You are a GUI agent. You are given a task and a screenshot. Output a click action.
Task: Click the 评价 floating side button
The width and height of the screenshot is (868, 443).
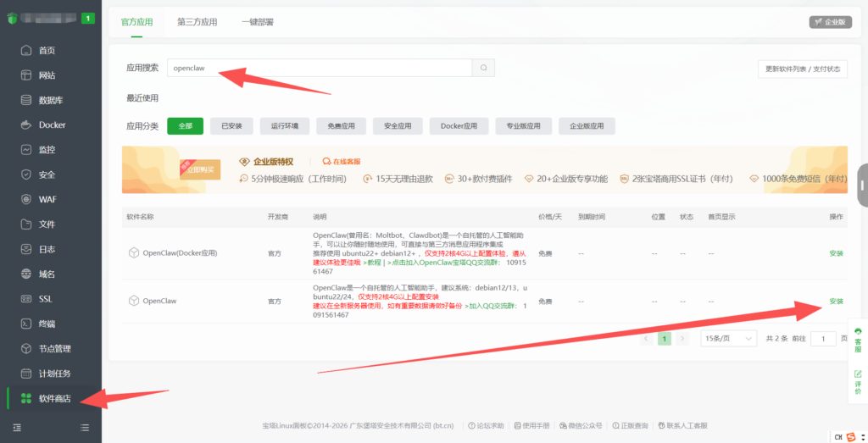point(858,382)
